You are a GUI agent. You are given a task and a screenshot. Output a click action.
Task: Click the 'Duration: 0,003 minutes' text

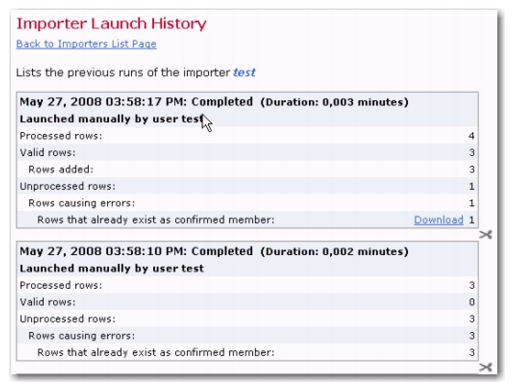tap(334, 102)
